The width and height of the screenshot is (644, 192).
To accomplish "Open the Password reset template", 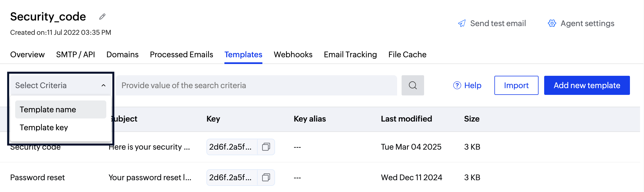I will coord(37,177).
